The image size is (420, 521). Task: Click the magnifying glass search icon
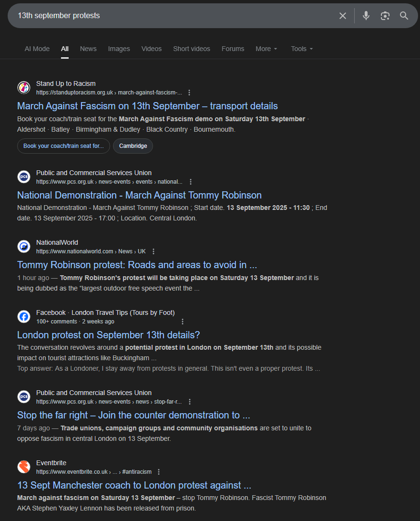pyautogui.click(x=404, y=16)
